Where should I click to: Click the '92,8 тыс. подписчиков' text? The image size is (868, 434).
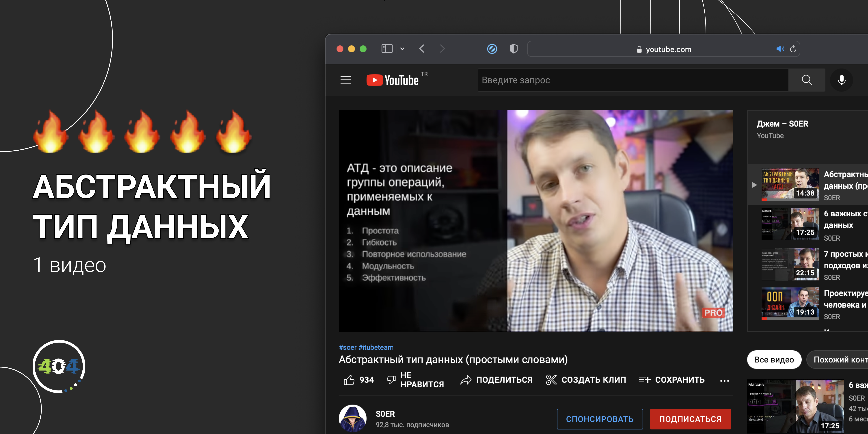[412, 425]
